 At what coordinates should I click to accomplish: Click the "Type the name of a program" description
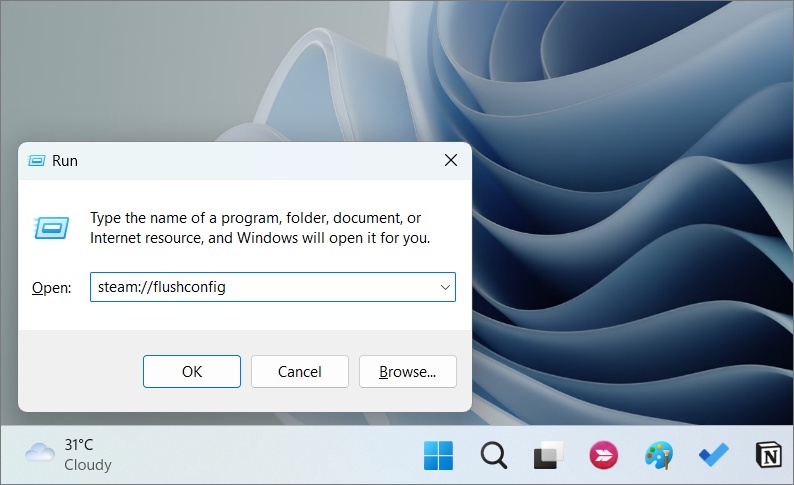point(260,228)
